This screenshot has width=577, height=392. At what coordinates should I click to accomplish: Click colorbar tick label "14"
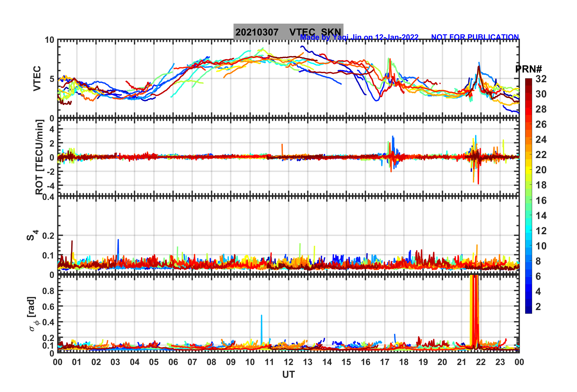click(x=541, y=216)
